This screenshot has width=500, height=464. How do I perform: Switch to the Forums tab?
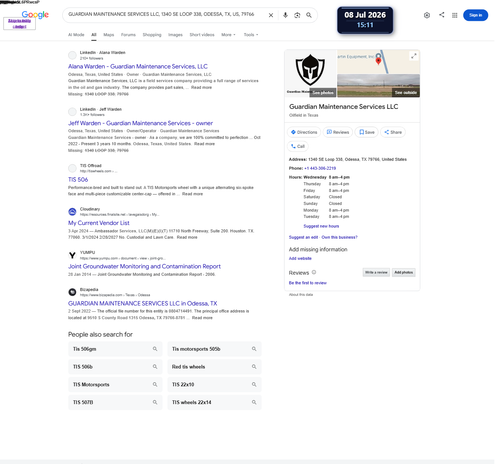(128, 35)
